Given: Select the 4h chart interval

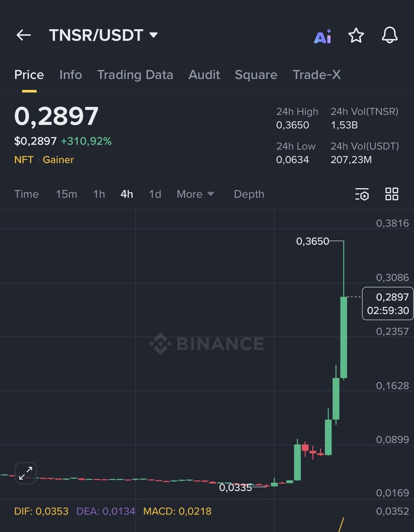Looking at the screenshot, I should click(x=126, y=194).
